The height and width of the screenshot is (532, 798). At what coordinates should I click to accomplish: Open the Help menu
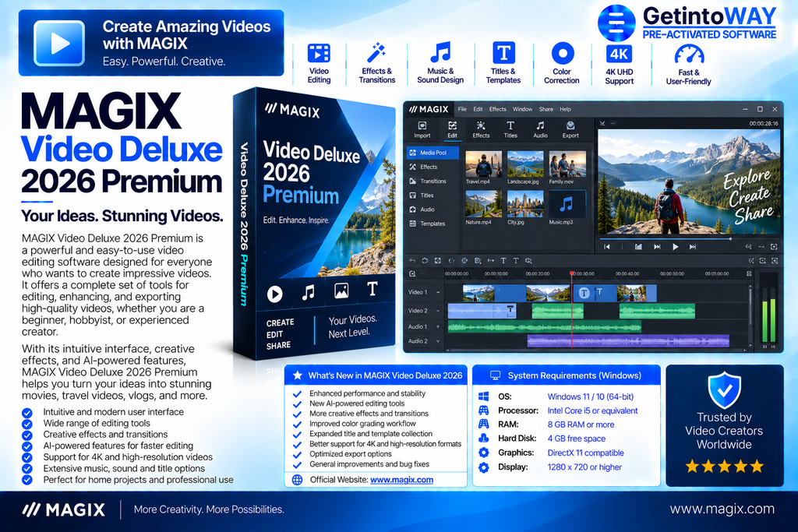[x=566, y=109]
